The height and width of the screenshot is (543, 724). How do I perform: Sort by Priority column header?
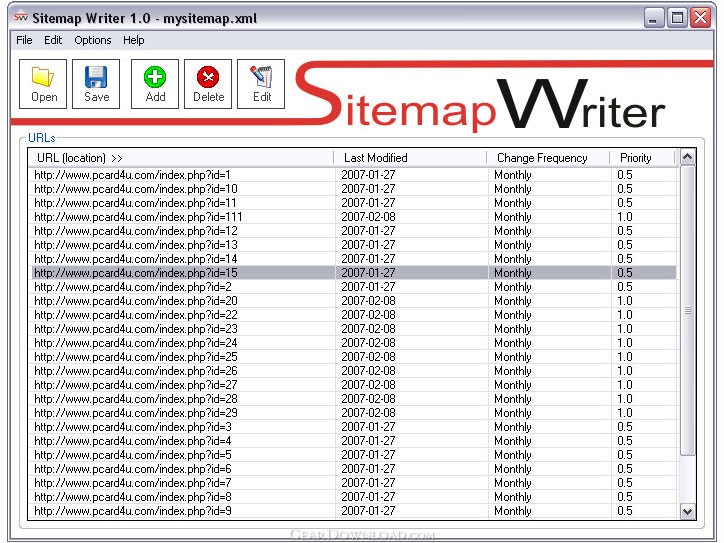(x=642, y=158)
